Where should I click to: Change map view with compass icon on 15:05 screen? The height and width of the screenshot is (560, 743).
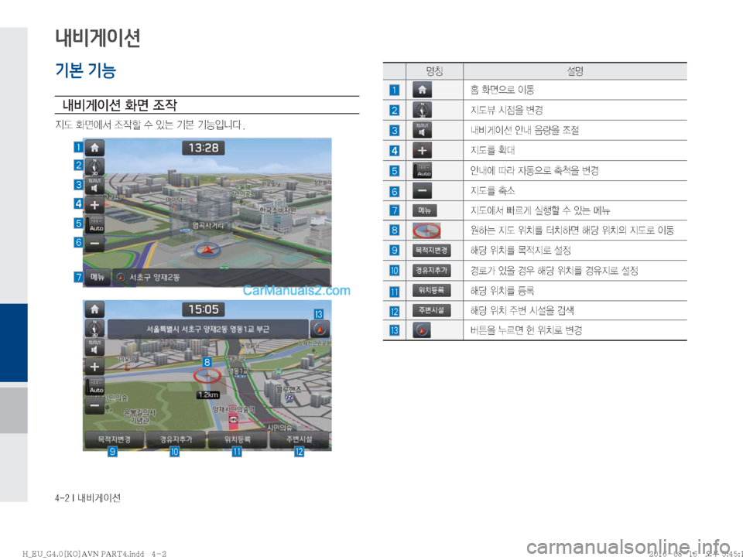pyautogui.click(x=94, y=328)
